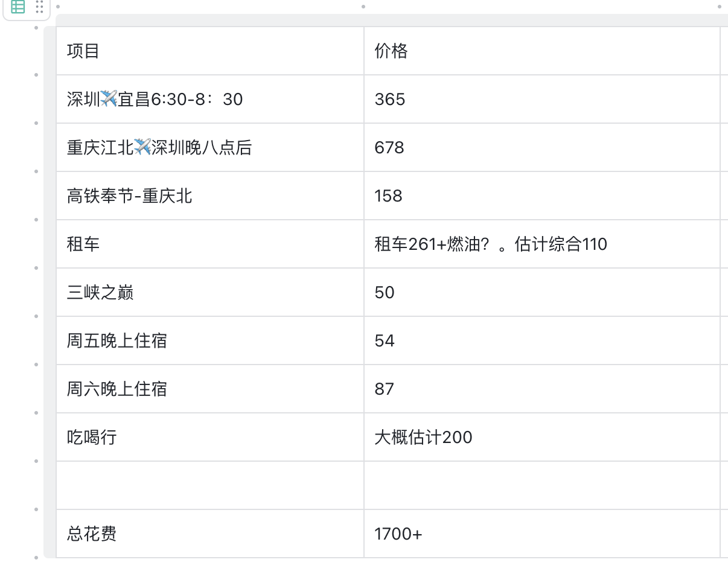Click the 租车261+燃油 estimate cell

pos(541,244)
